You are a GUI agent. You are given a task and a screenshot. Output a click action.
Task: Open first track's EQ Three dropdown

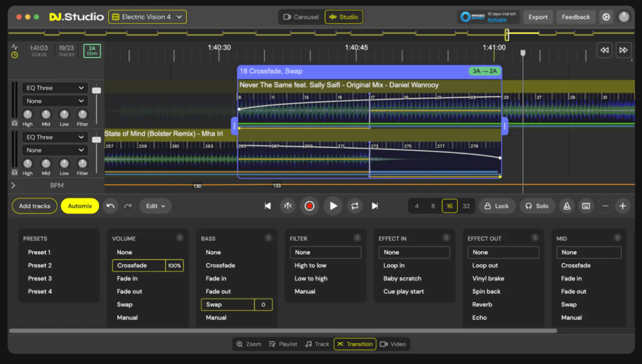click(x=55, y=88)
